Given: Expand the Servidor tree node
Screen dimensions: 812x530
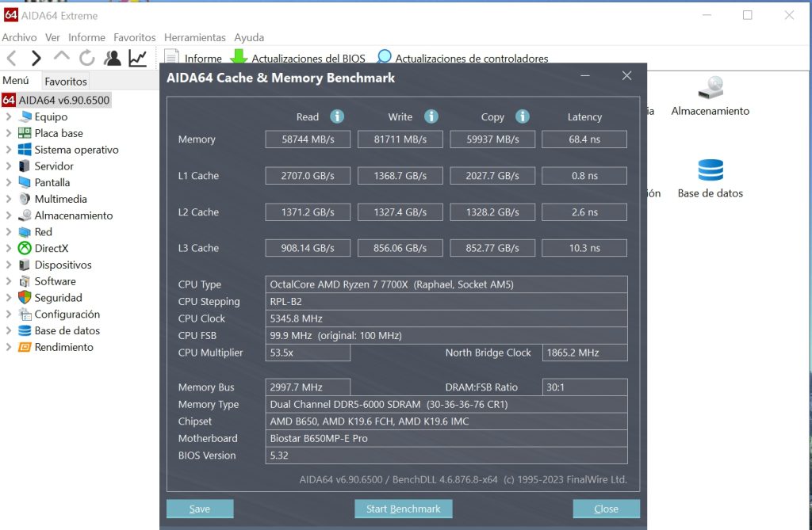Looking at the screenshot, I should [x=8, y=166].
